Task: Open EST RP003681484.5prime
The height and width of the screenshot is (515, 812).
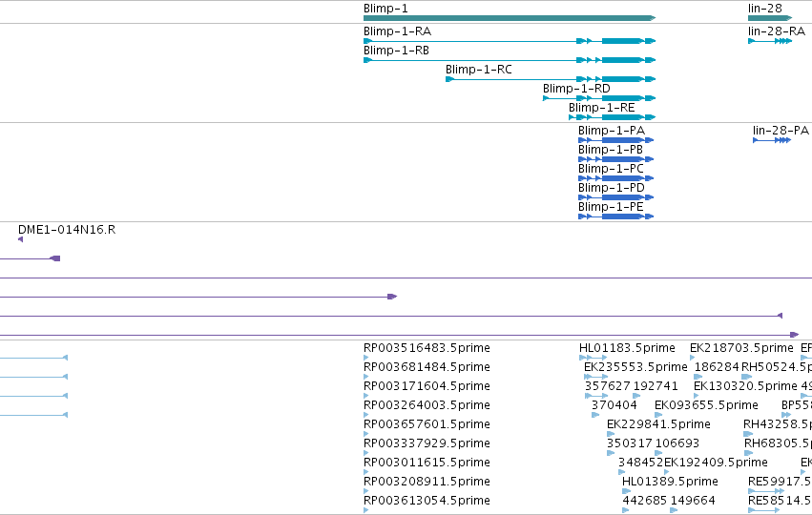Action: point(427,367)
